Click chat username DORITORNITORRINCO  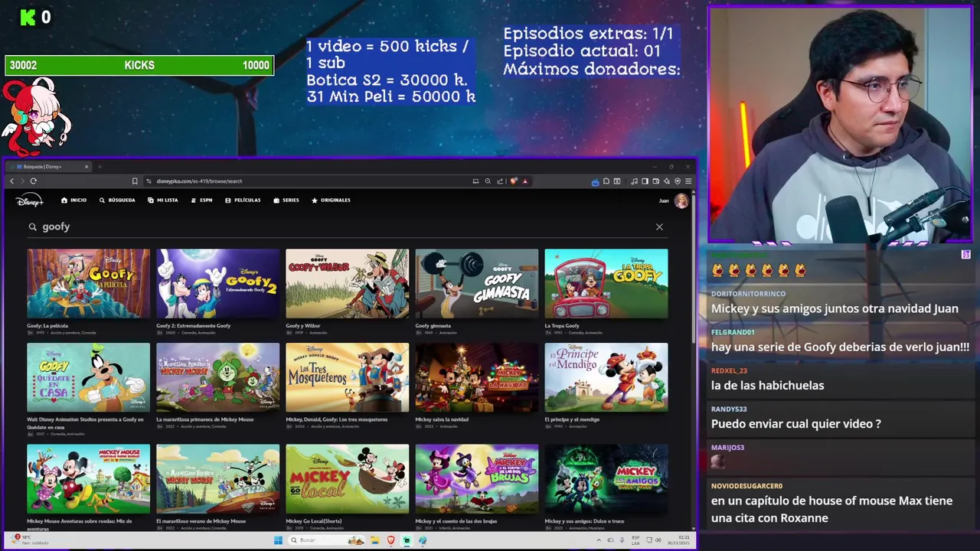[x=748, y=294]
